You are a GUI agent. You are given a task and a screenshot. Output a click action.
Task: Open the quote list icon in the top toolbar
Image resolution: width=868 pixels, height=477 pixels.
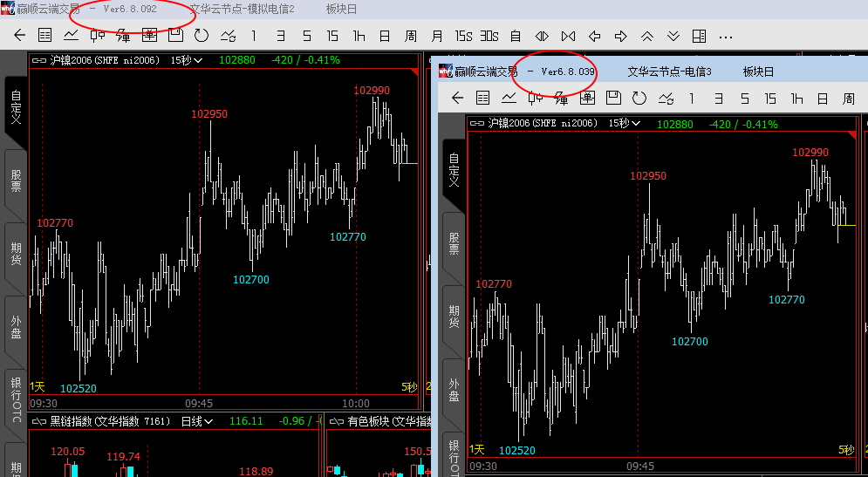[x=45, y=36]
